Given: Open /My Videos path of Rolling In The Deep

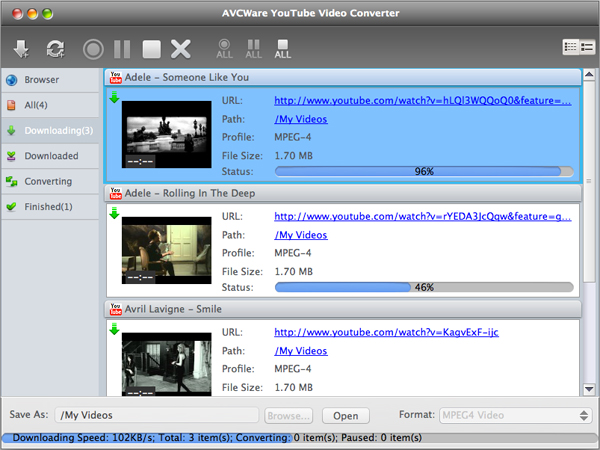Looking at the screenshot, I should tap(301, 235).
